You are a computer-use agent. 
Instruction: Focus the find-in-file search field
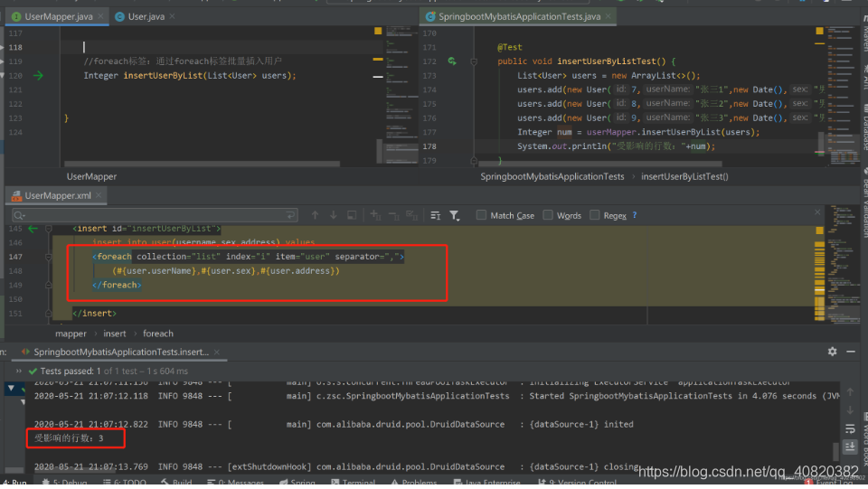point(155,215)
